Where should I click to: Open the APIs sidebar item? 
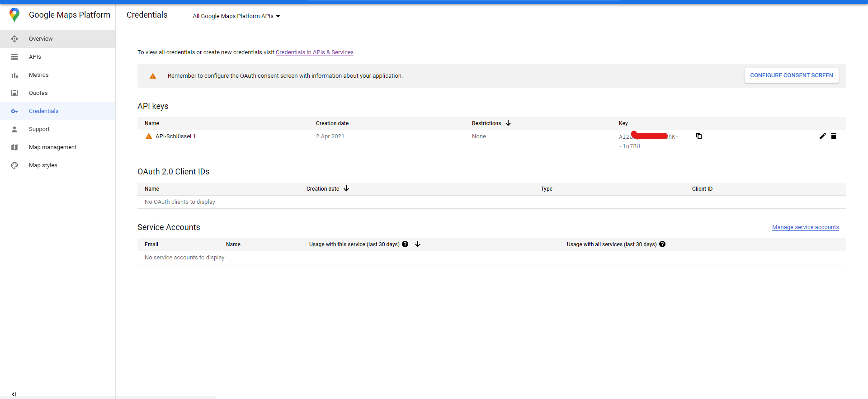point(57,57)
